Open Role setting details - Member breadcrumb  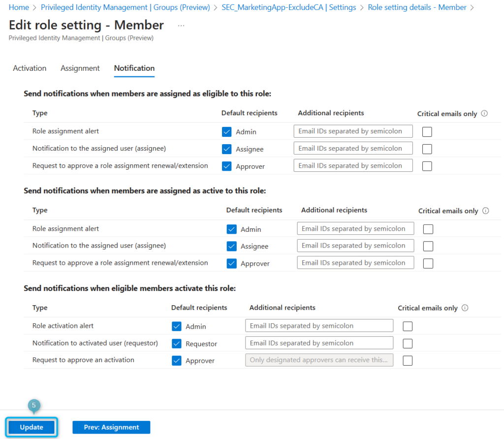[416, 7]
